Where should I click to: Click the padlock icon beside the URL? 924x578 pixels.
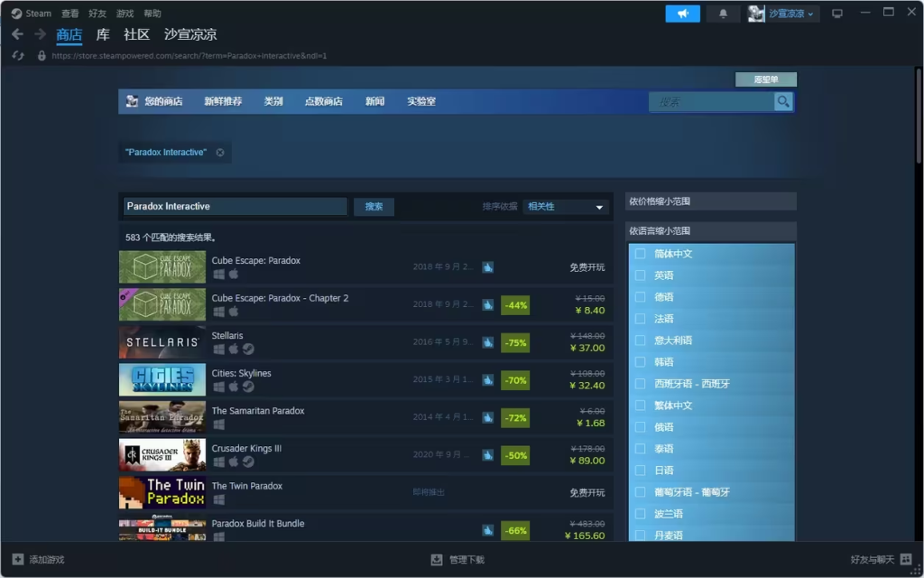pos(42,55)
